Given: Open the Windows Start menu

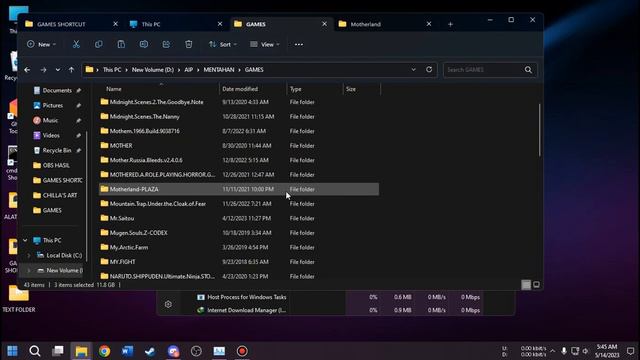Looking at the screenshot, I should click(12, 351).
